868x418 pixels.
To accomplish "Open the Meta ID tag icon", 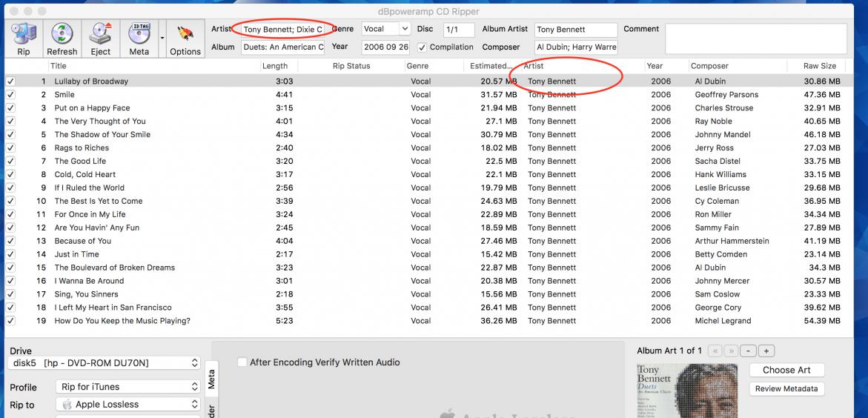I will coord(139,38).
